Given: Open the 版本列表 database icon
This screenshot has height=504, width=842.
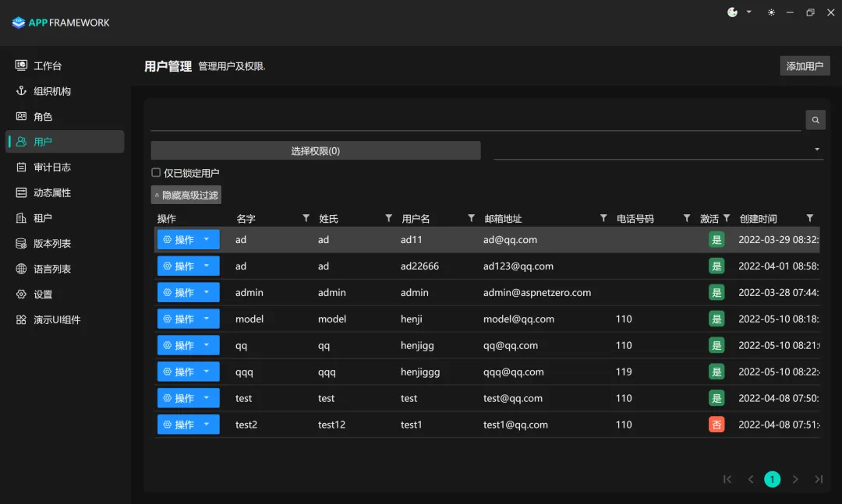Looking at the screenshot, I should 19,243.
